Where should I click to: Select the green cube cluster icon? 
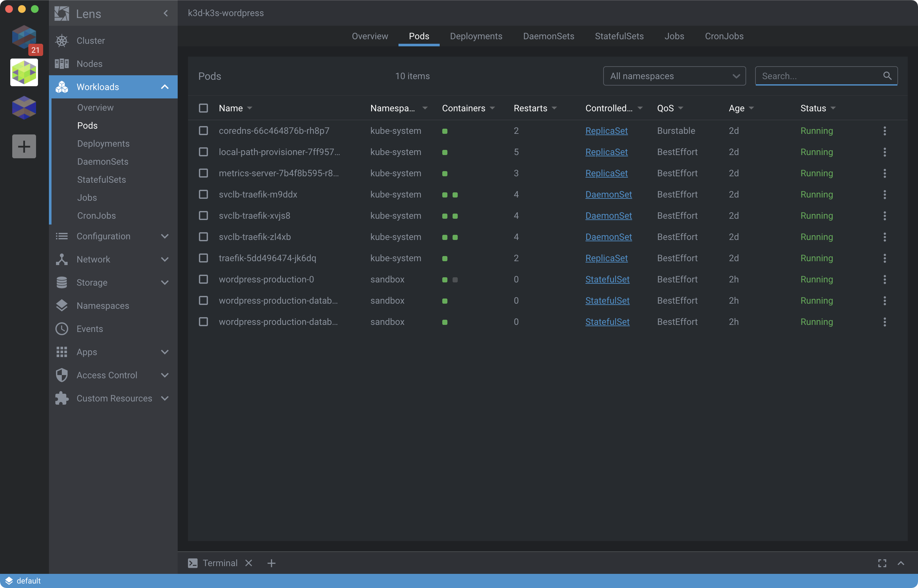tap(24, 72)
